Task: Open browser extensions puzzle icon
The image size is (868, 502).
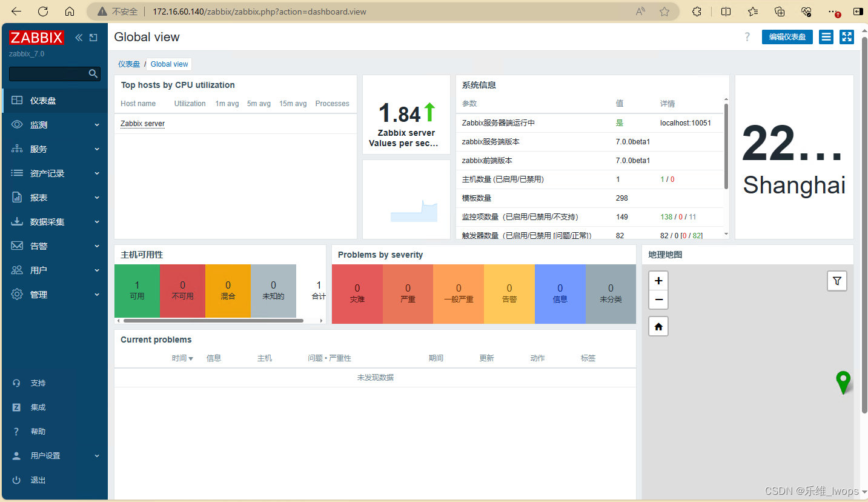Action: pos(697,12)
